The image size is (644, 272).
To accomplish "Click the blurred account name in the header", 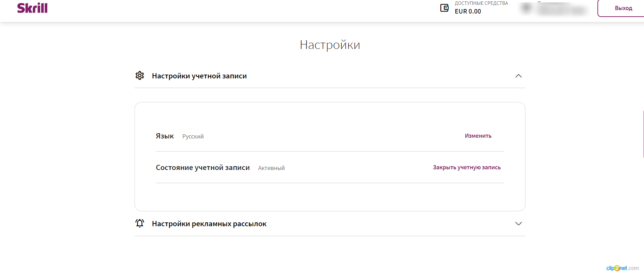I will point(562,9).
